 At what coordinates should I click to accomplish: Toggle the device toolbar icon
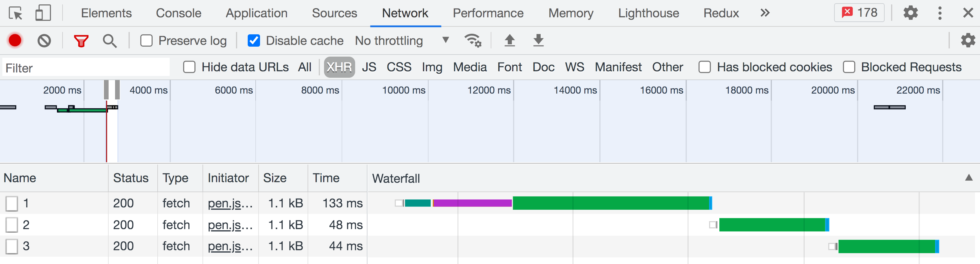point(43,13)
